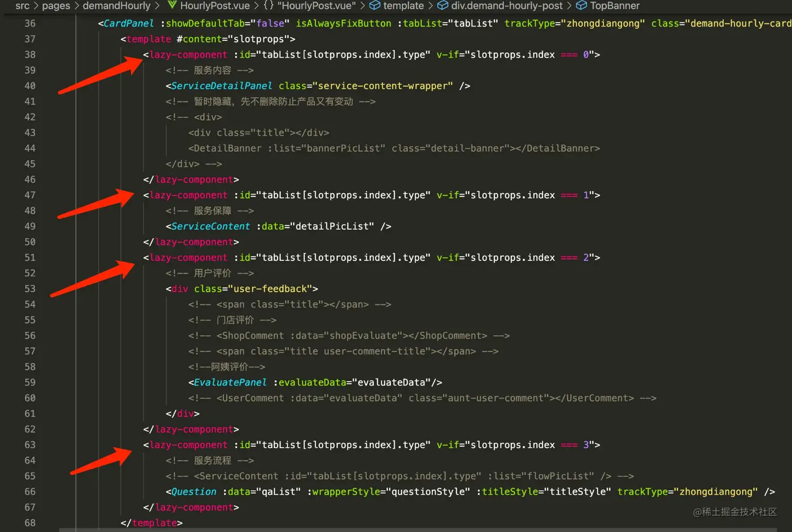Click the comment 用户评价 on line 52
This screenshot has width=792, height=532.
pos(210,273)
